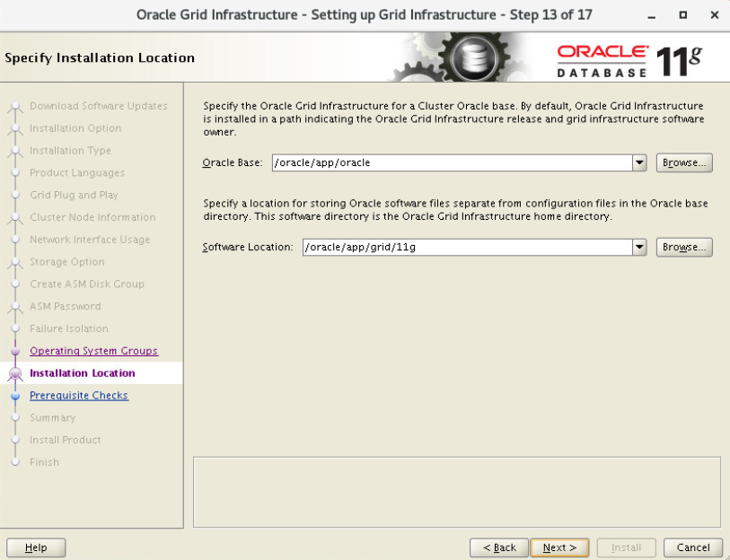
Task: Click the Grid Plug and Play step
Action: tap(74, 195)
